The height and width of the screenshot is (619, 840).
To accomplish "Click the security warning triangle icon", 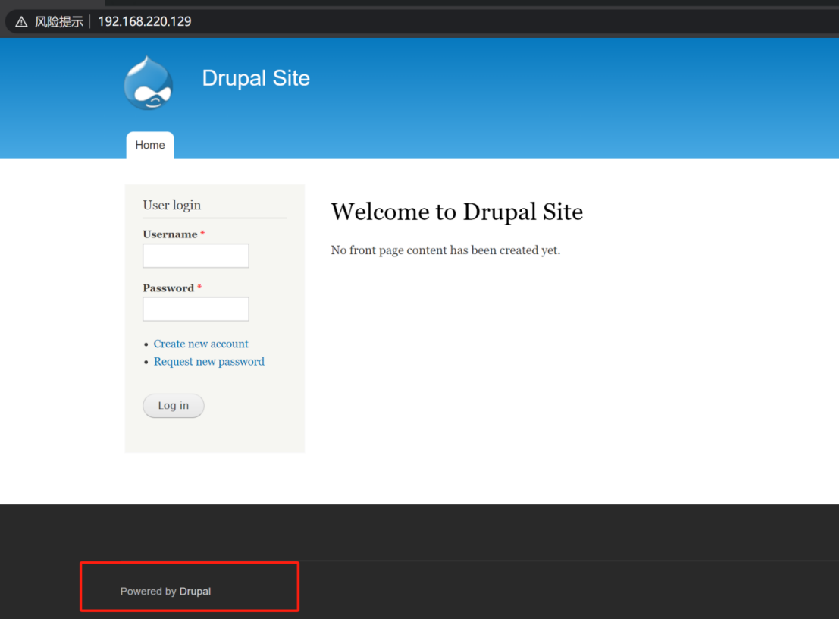I will [21, 22].
